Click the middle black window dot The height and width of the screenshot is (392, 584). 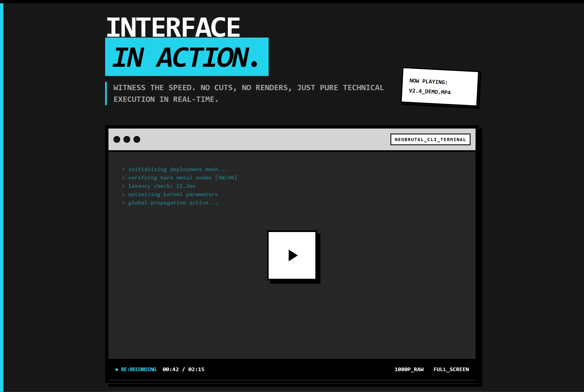pyautogui.click(x=127, y=139)
